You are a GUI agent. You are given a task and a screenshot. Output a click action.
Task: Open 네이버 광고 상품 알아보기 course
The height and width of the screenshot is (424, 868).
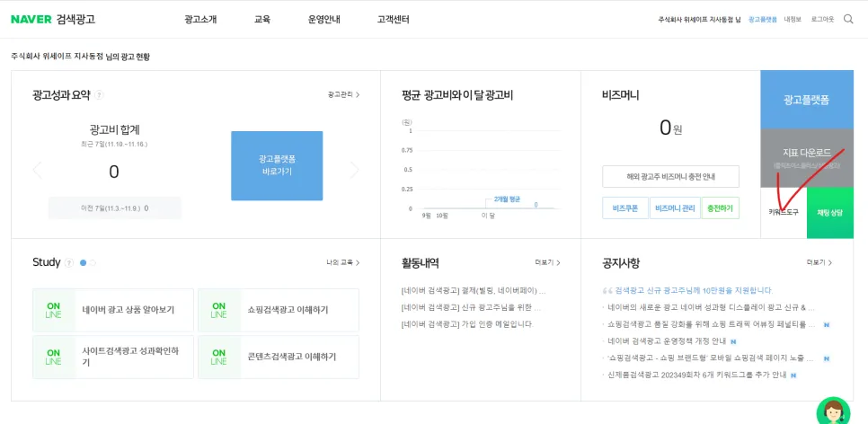pos(113,310)
